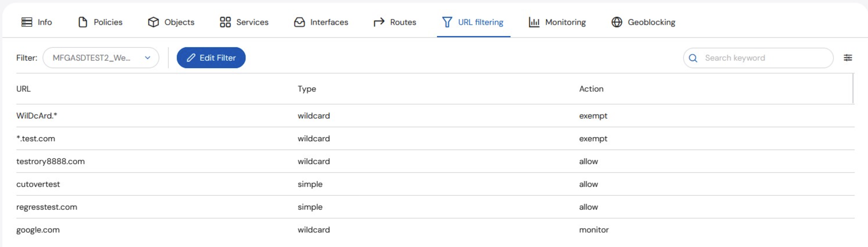Click the Type column header
The width and height of the screenshot is (868, 247).
307,89
